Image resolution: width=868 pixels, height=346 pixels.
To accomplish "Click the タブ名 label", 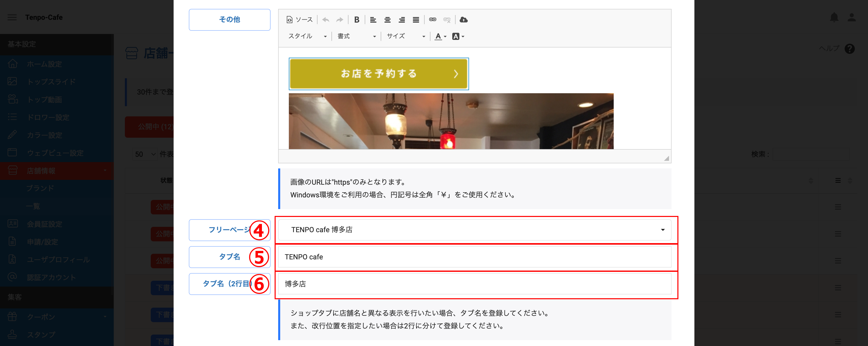I will 229,257.
